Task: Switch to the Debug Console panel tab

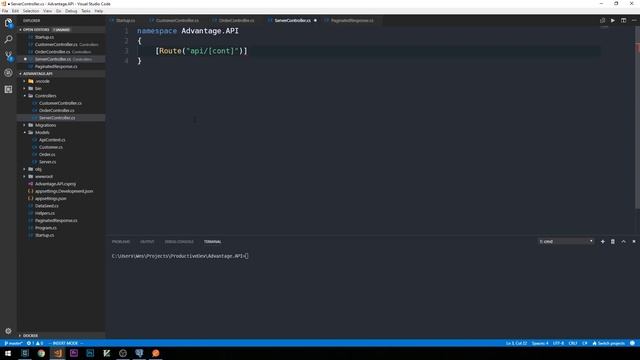Action: [x=179, y=242]
